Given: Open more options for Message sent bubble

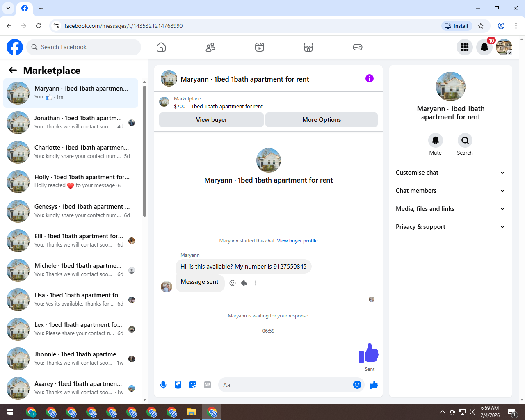Looking at the screenshot, I should coord(256,283).
